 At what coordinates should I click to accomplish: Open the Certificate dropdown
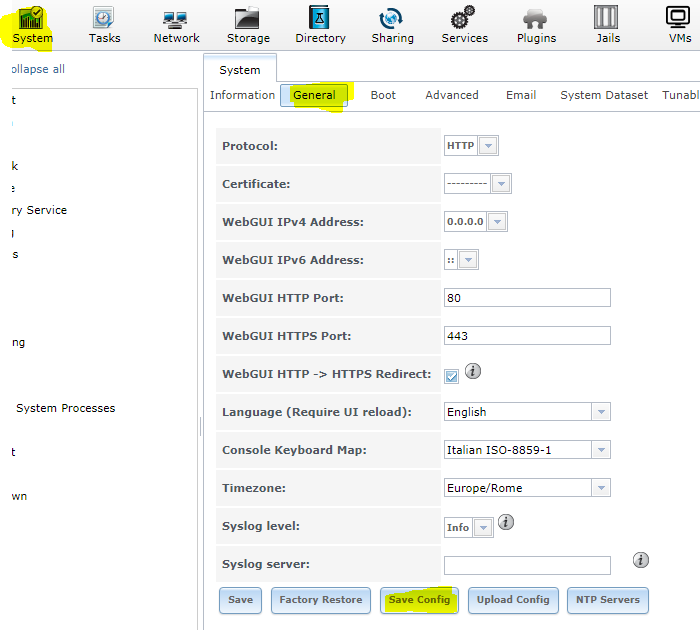(478, 184)
